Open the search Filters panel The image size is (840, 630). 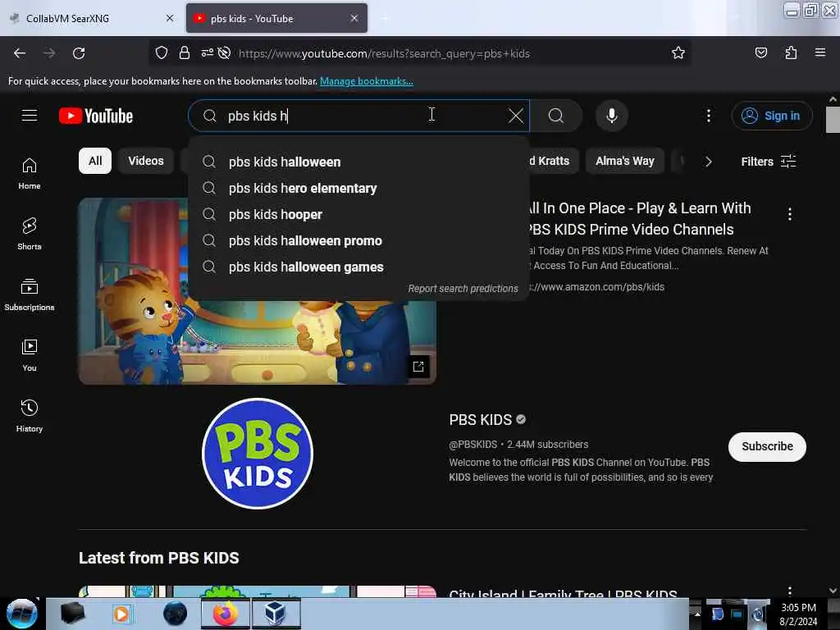768,162
